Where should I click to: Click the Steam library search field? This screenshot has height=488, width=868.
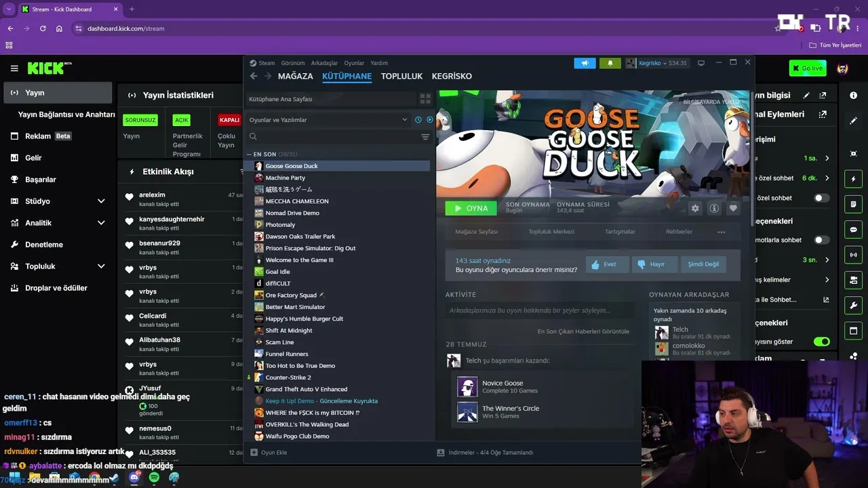click(x=332, y=137)
